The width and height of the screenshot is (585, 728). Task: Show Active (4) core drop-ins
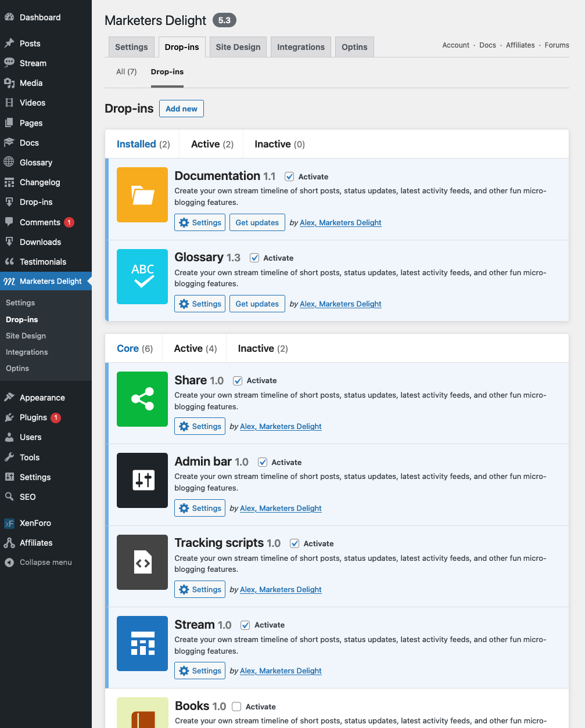click(195, 348)
